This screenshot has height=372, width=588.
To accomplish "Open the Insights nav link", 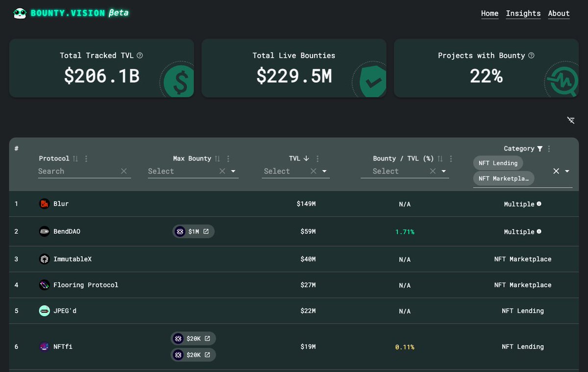I will point(523,13).
